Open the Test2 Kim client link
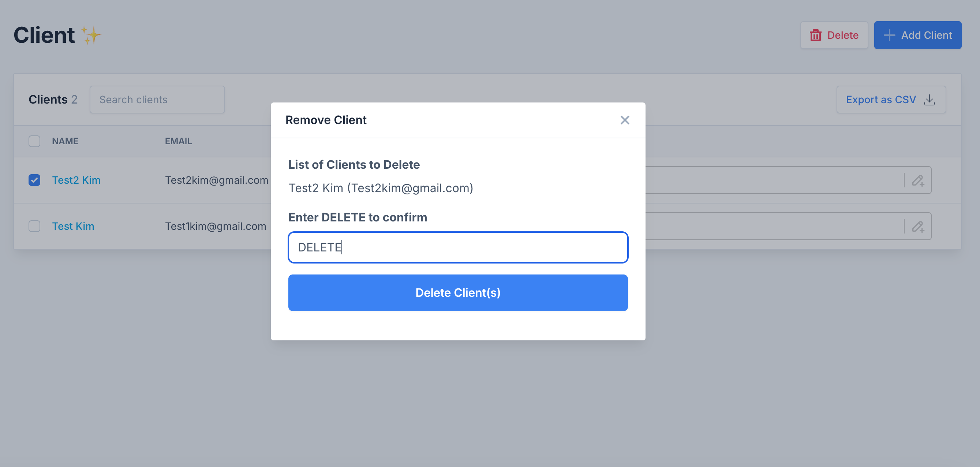 pyautogui.click(x=76, y=180)
